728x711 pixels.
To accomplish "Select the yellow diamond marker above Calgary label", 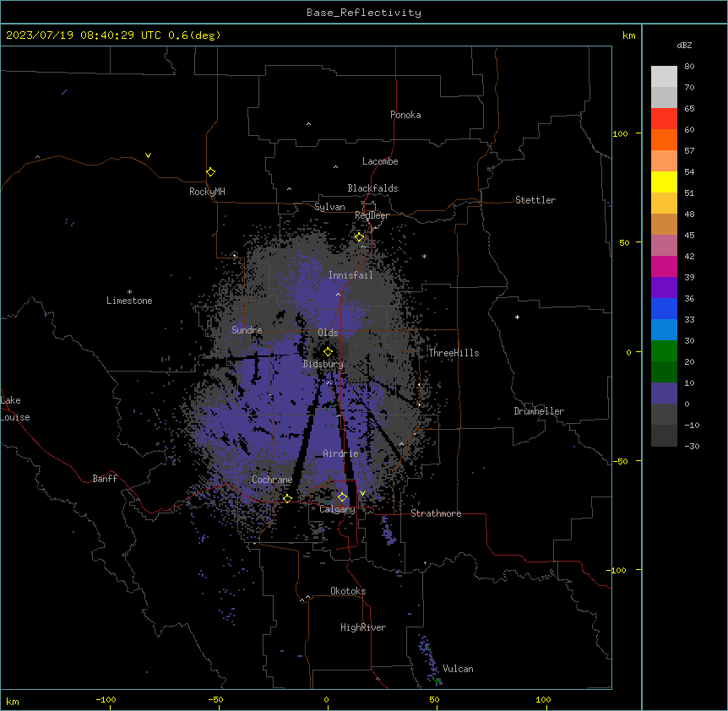I will click(x=342, y=497).
